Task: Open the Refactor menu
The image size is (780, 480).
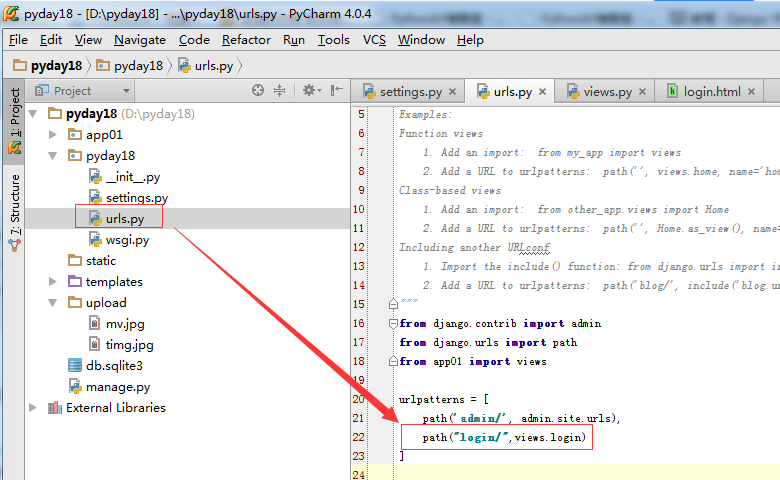Action: click(x=246, y=40)
